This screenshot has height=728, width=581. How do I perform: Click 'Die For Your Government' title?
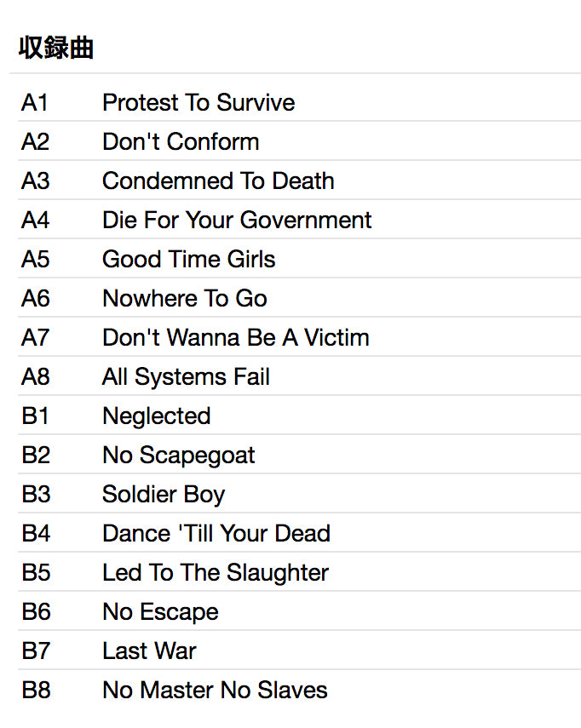click(237, 221)
